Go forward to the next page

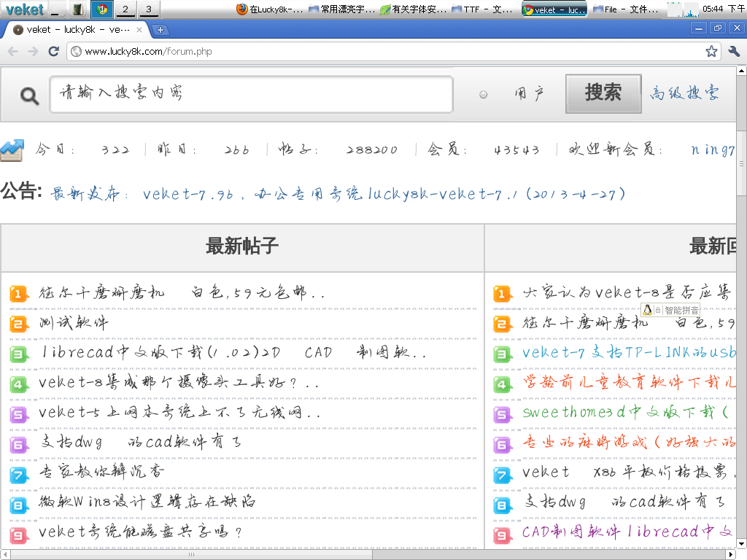click(x=33, y=52)
